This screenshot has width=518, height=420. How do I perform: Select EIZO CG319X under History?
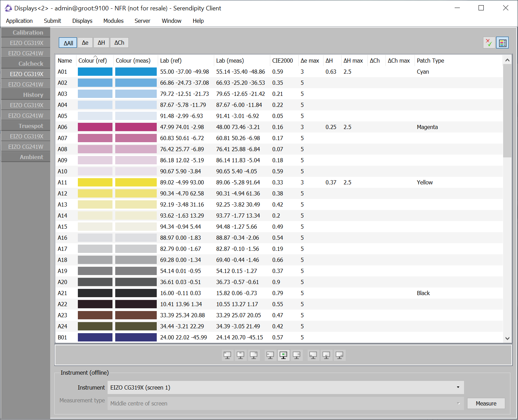(x=26, y=105)
